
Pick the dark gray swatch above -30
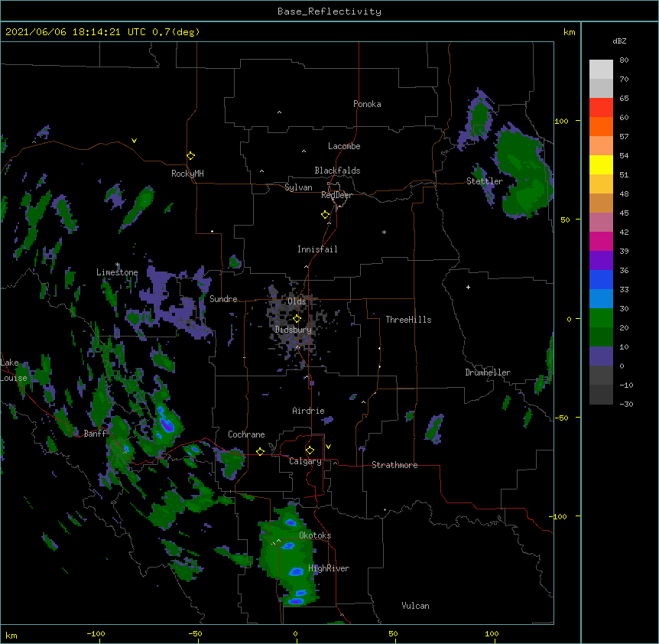pyautogui.click(x=601, y=395)
